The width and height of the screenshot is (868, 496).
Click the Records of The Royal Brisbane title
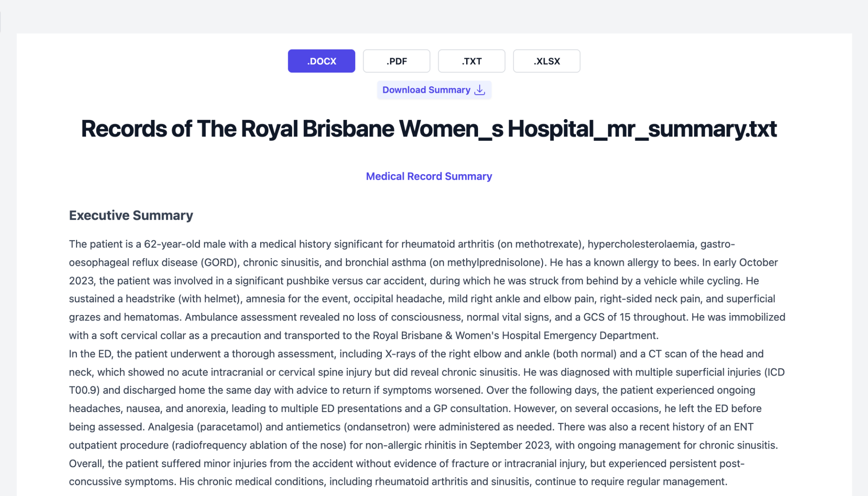pyautogui.click(x=428, y=129)
